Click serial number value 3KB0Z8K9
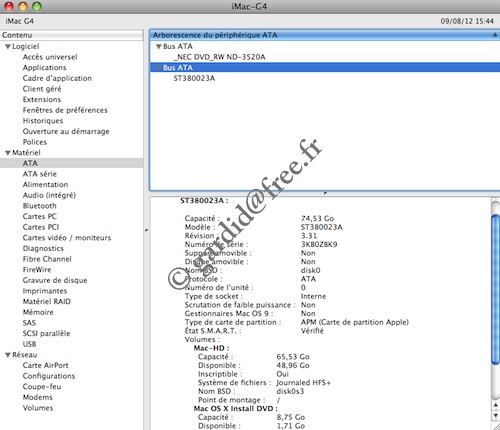Screen dimensions: 500x430 pyautogui.click(x=319, y=245)
